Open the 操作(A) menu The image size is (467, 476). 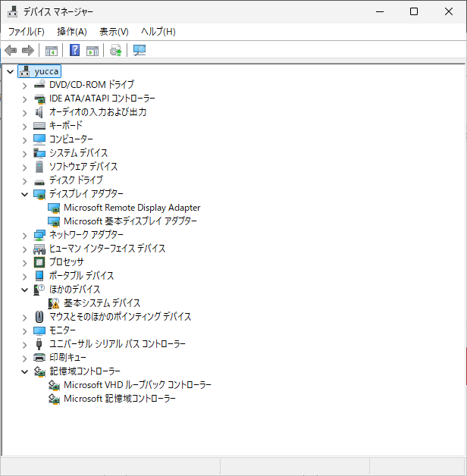point(72,32)
